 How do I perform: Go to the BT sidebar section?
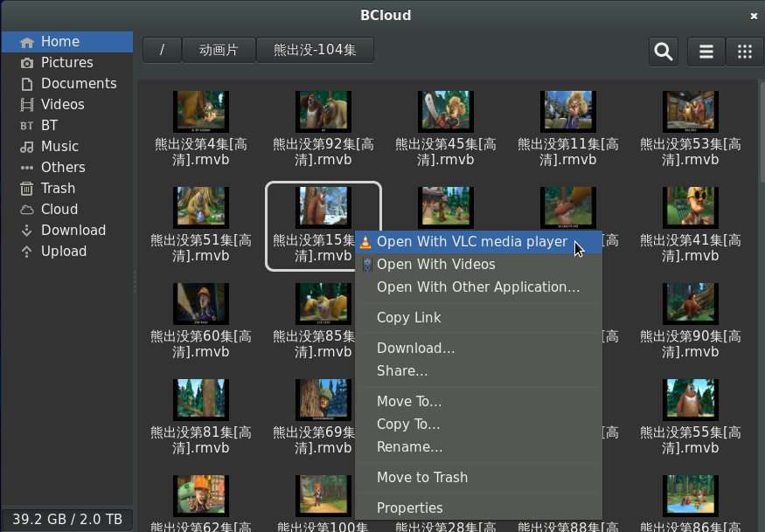tap(49, 126)
